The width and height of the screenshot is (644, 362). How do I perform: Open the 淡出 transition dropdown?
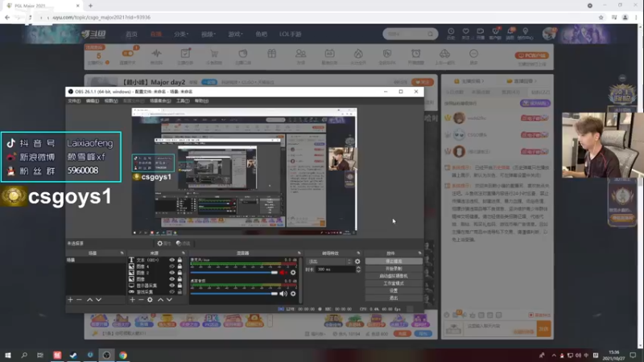[x=329, y=261]
